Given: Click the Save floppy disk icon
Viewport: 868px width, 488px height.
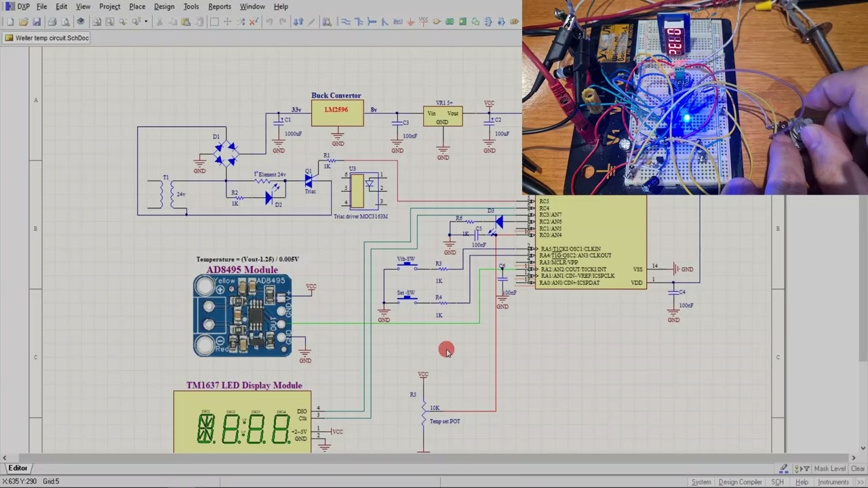Looking at the screenshot, I should coord(37,22).
